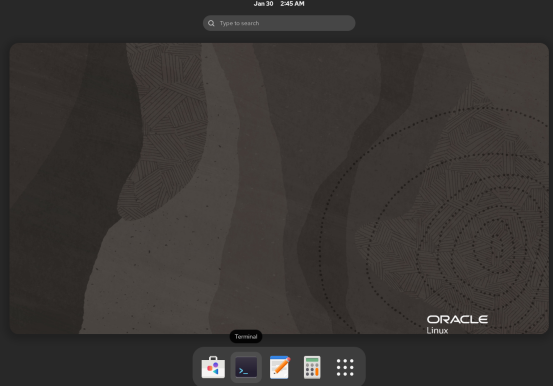Open the Software app from the dock
This screenshot has width=554, height=387.
(213, 367)
